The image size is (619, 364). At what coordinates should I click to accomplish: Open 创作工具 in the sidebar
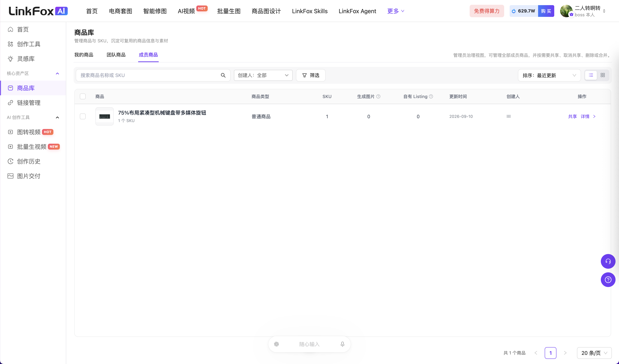click(33, 44)
